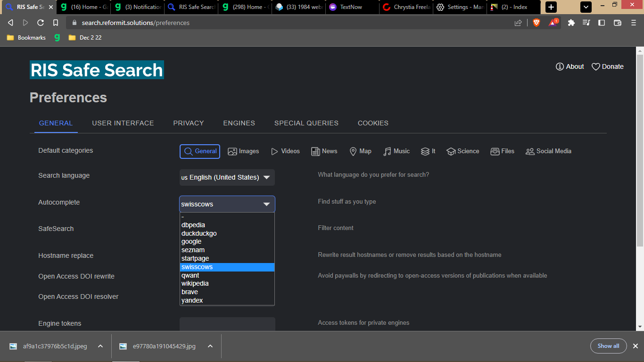Click the About link
644x362 pixels.
(570, 66)
